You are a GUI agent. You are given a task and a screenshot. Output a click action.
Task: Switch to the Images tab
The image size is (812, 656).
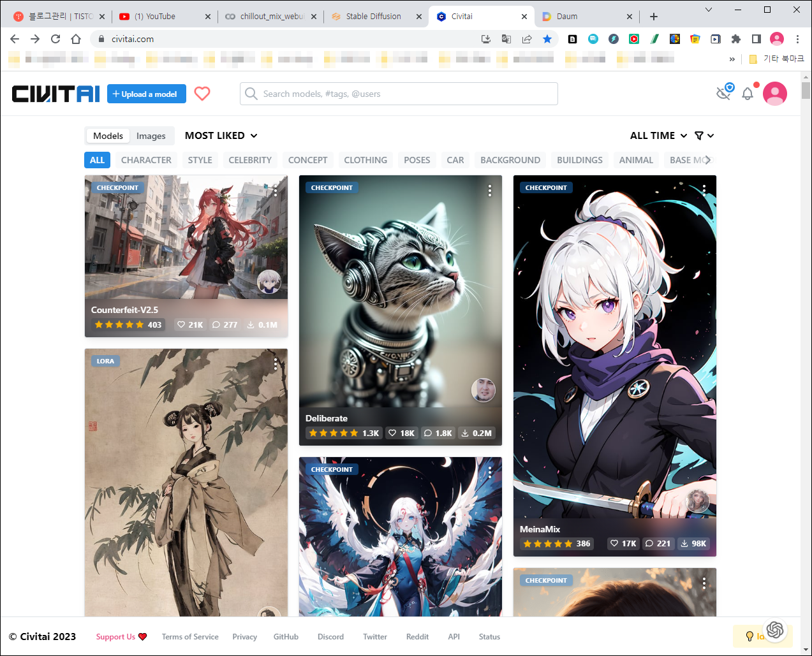151,136
